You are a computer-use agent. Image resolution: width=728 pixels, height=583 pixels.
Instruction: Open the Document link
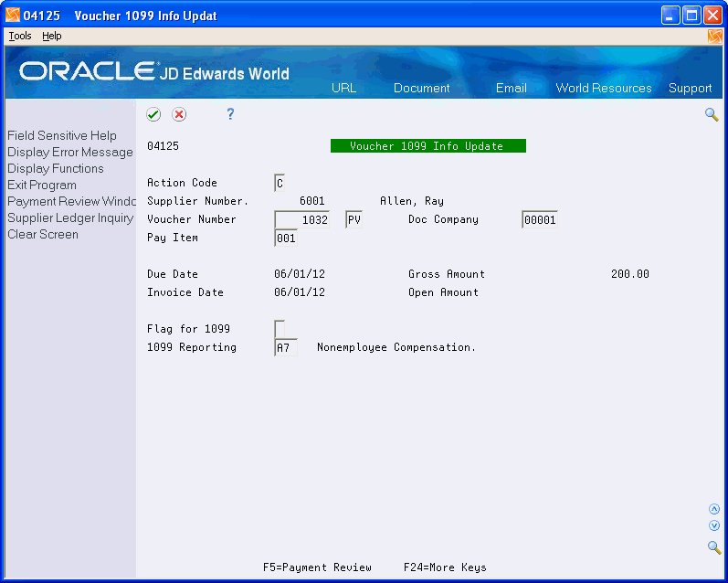[422, 89]
